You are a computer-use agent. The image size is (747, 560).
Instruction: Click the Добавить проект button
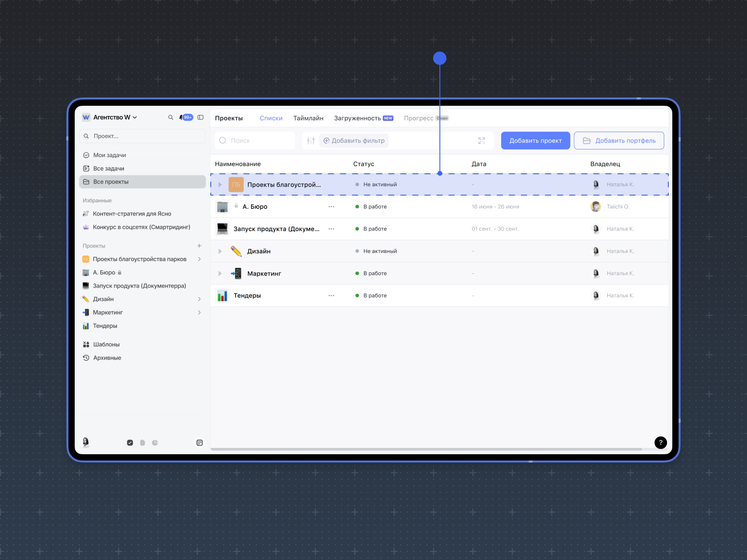pos(535,141)
